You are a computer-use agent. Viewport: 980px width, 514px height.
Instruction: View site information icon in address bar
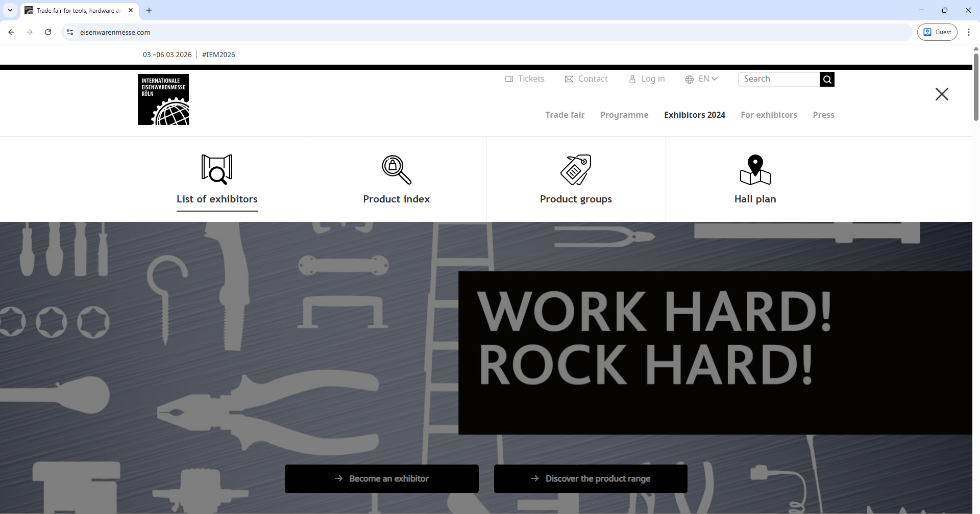tap(70, 32)
